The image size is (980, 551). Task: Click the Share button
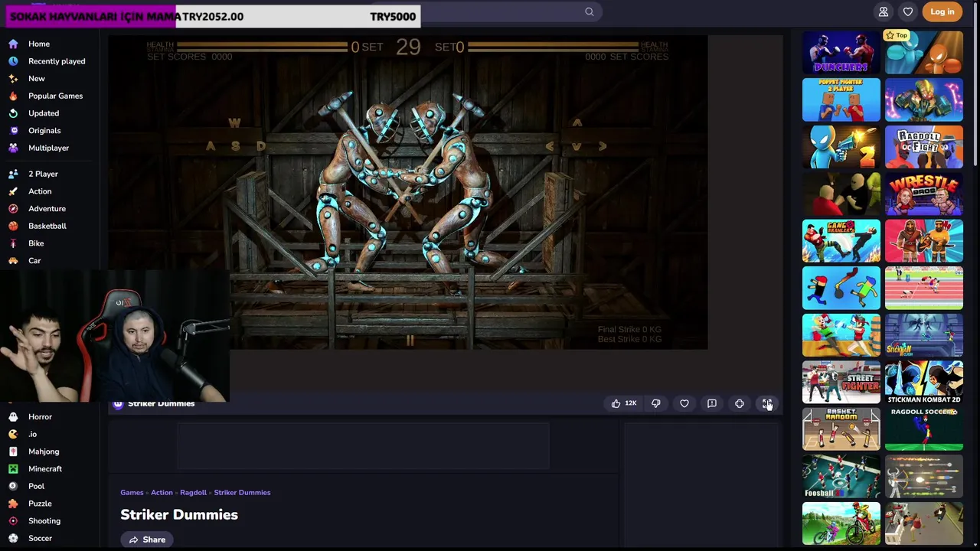click(147, 540)
